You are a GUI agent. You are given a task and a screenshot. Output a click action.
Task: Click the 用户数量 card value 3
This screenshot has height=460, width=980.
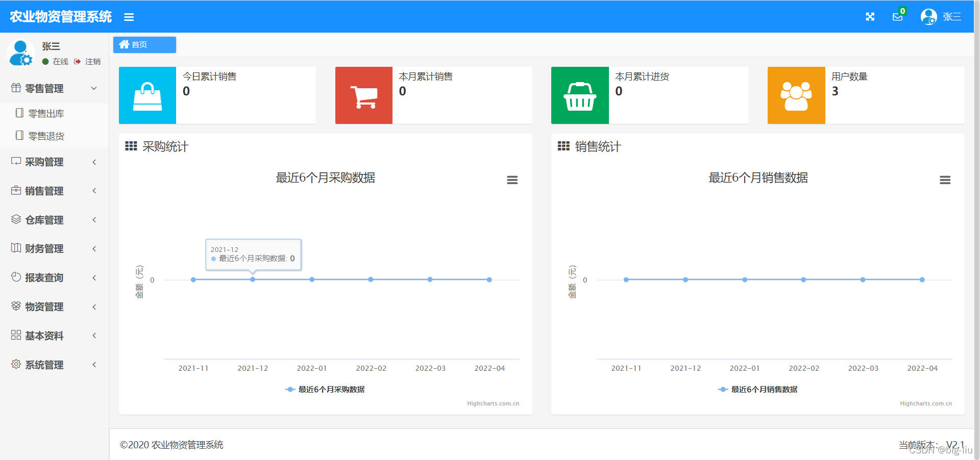point(835,91)
